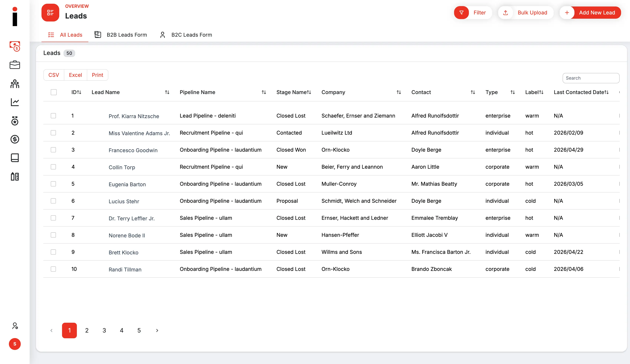Select current page 1 button
The width and height of the screenshot is (630, 364).
pyautogui.click(x=69, y=330)
